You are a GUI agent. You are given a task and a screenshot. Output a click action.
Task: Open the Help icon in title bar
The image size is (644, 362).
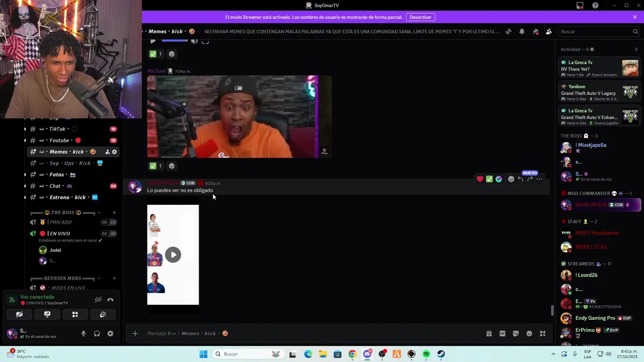pyautogui.click(x=595, y=6)
